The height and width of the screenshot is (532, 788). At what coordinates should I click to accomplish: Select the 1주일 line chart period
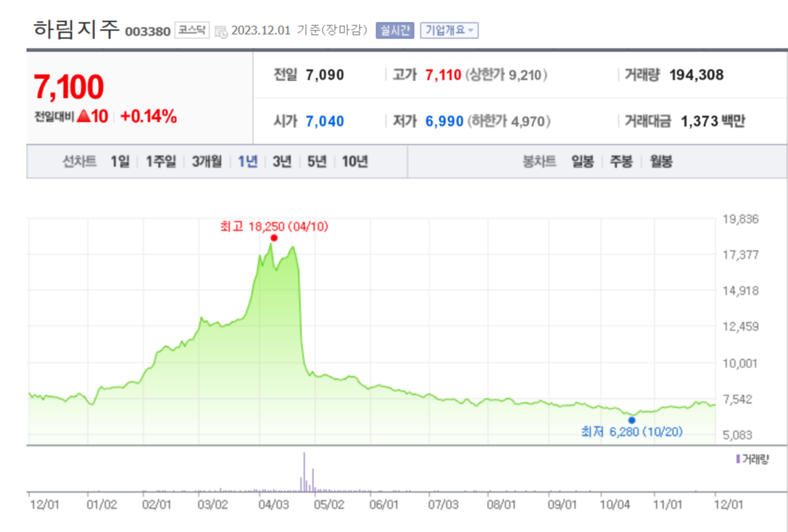(x=161, y=161)
